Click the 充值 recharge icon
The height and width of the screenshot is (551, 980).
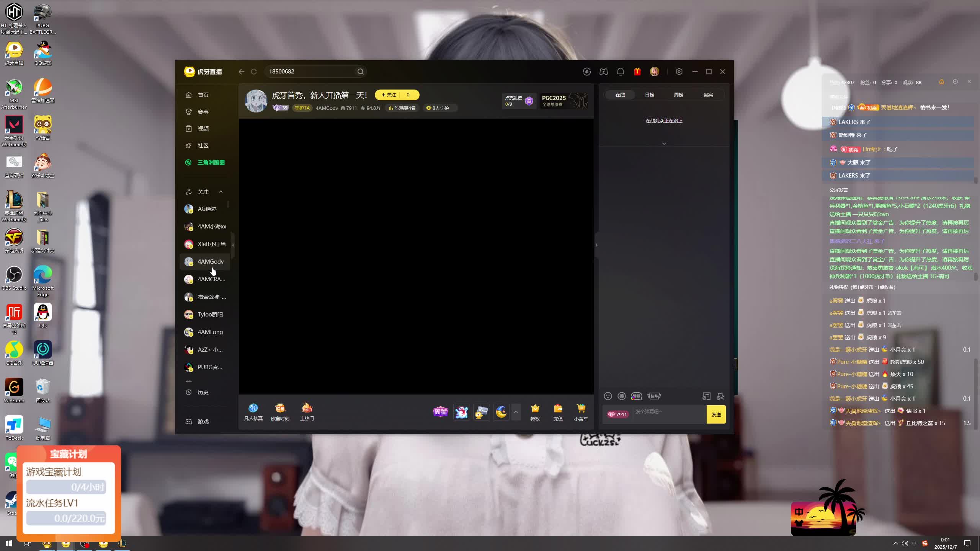coord(558,412)
